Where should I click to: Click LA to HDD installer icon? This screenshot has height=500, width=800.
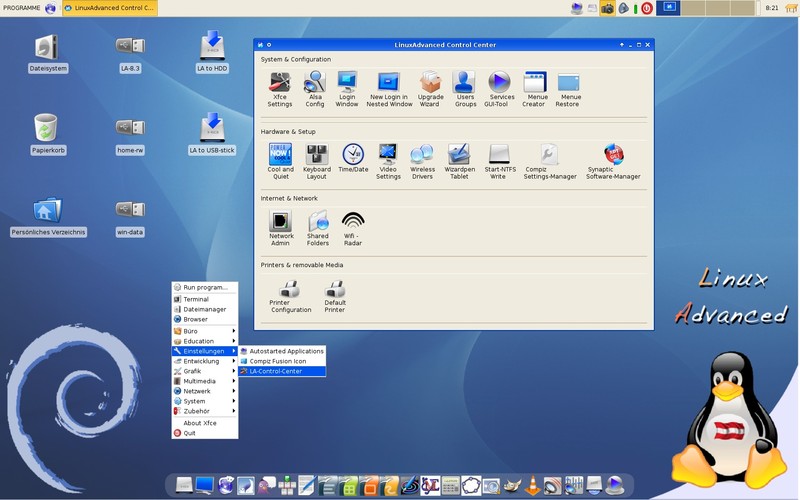212,52
